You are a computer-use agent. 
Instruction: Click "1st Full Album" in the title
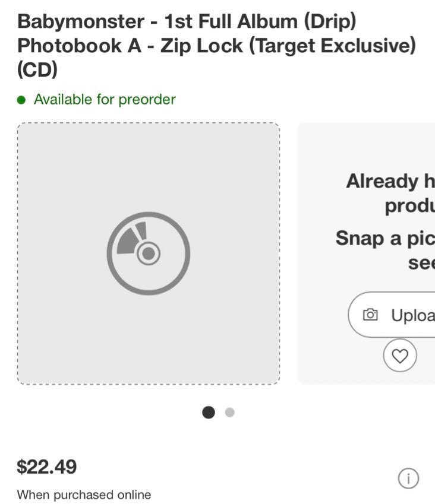tap(231, 21)
